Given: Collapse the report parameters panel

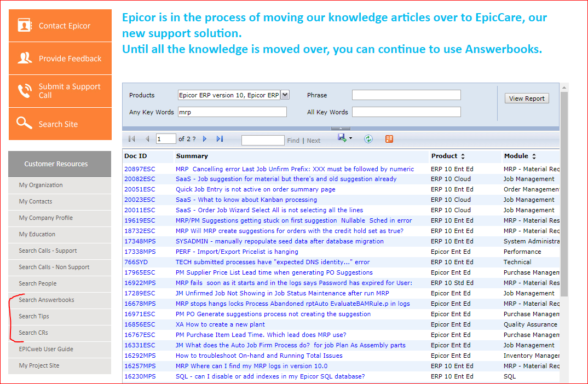Looking at the screenshot, I should (x=341, y=129).
